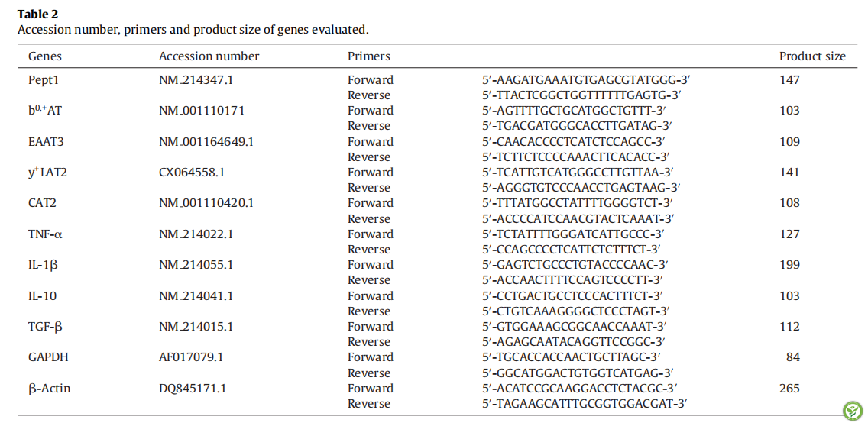Click the Table 2 title text
This screenshot has height=426, width=868.
click(x=37, y=15)
